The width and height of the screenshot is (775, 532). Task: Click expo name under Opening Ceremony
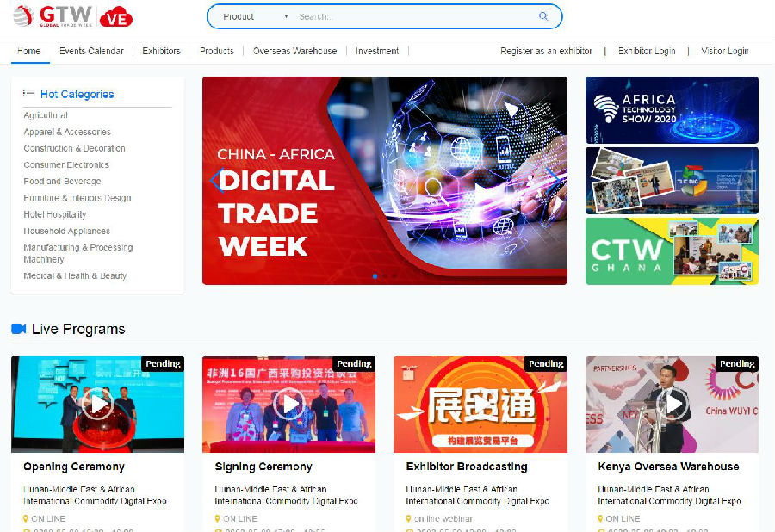(x=95, y=495)
